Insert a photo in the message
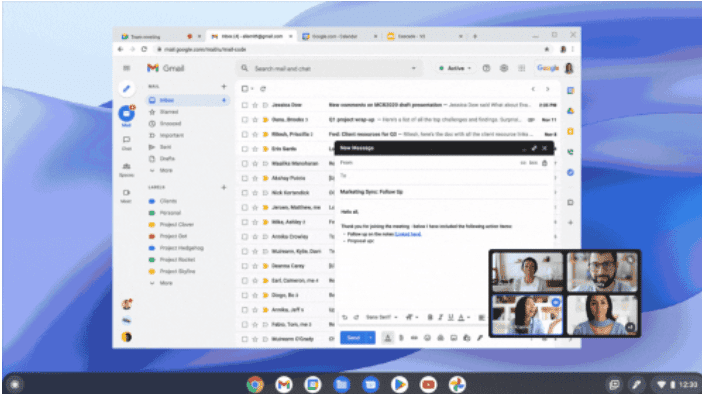702x394 pixels. tap(454, 338)
